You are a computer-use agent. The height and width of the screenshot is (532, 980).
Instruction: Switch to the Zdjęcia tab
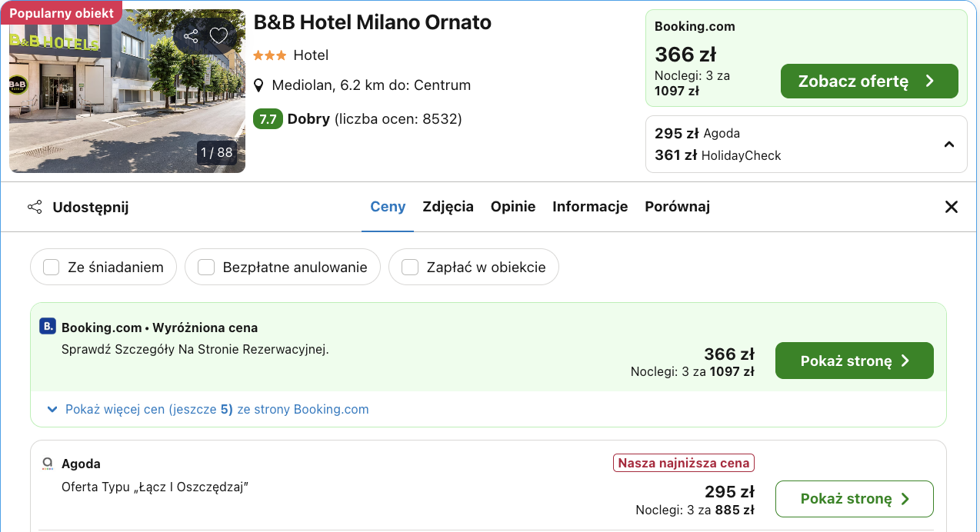point(448,206)
